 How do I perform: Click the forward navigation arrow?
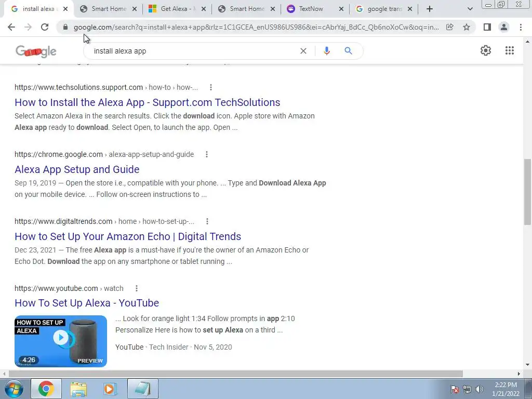(x=28, y=27)
